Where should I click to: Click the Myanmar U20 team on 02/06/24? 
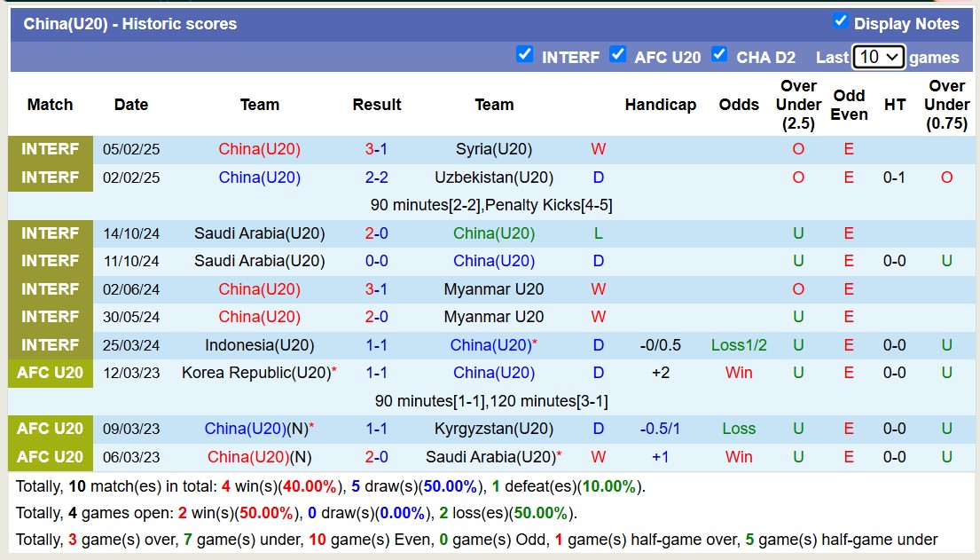tap(494, 289)
